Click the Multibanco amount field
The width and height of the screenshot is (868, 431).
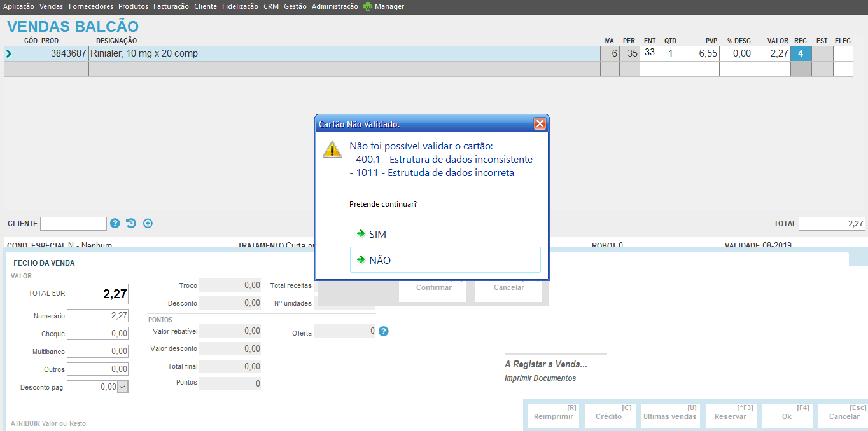[98, 351]
